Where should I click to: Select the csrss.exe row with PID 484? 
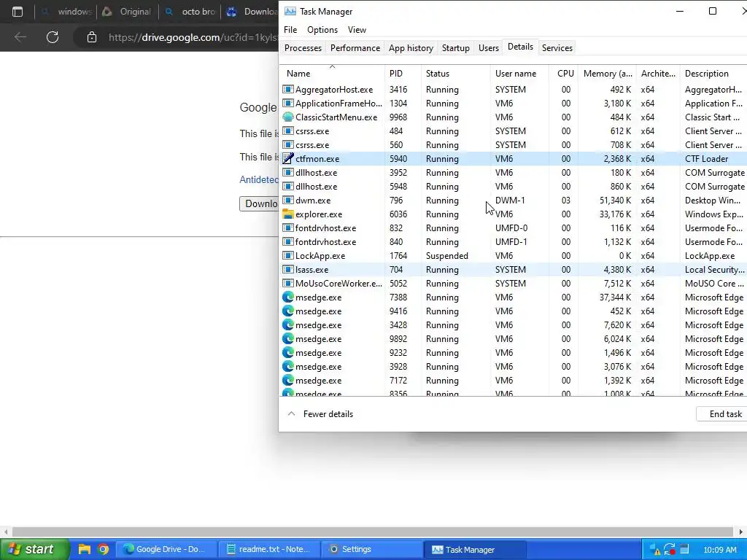(514, 131)
